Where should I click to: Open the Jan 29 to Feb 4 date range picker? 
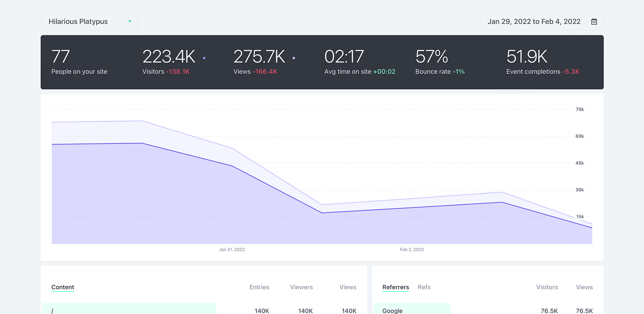click(533, 21)
